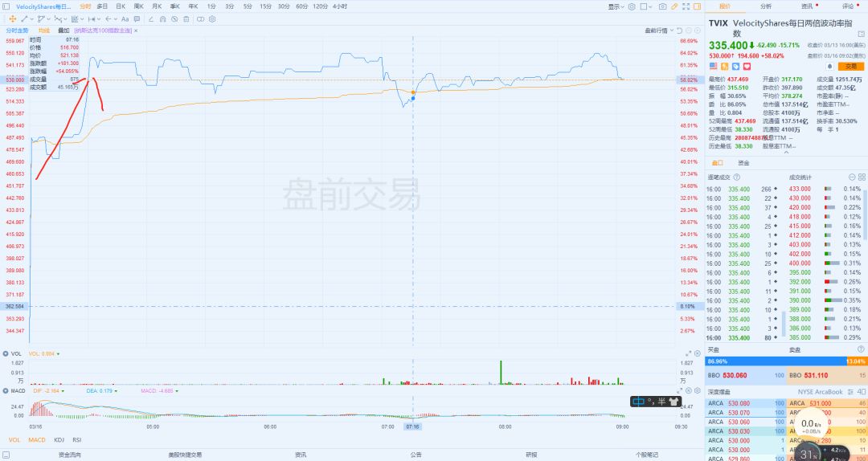Expand the window layout square dropdown
The image size is (868, 461).
[645, 6]
